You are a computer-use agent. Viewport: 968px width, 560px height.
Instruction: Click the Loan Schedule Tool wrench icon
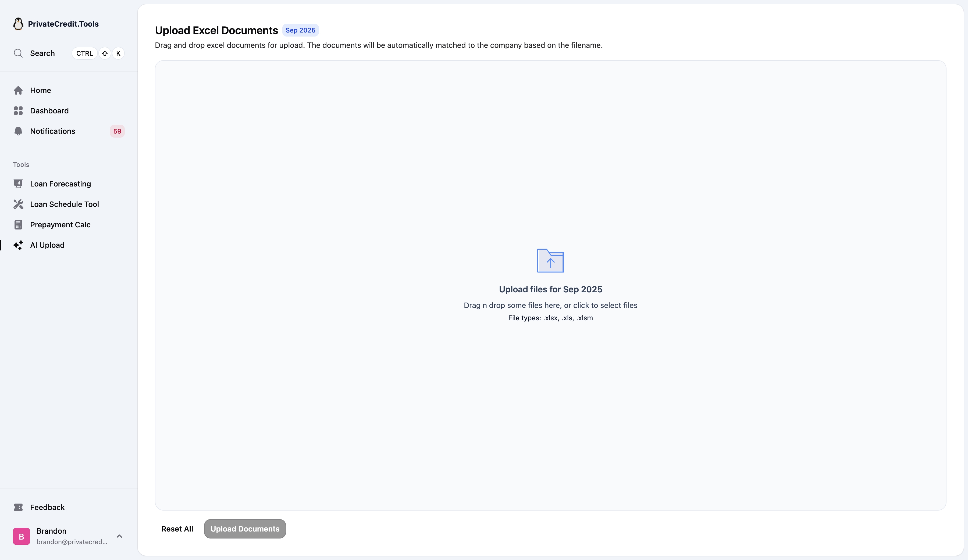18,204
